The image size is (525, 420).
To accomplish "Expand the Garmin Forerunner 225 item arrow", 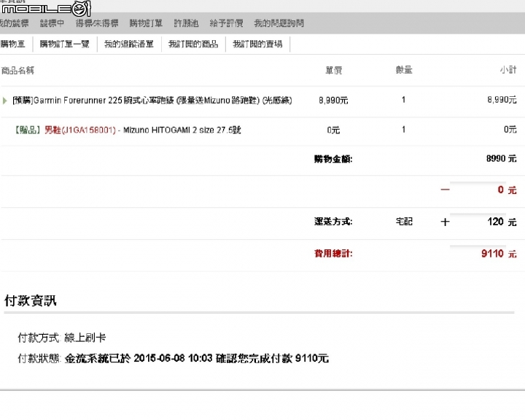I will pos(4,101).
